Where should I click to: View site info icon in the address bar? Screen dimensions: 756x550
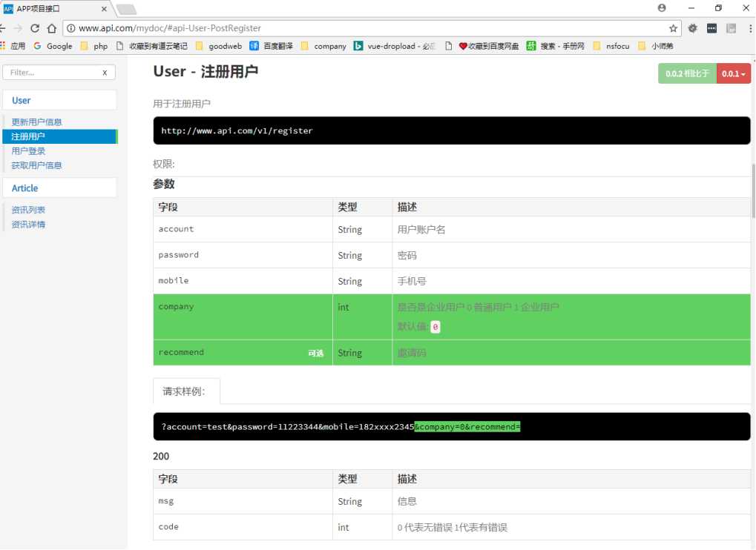71,28
